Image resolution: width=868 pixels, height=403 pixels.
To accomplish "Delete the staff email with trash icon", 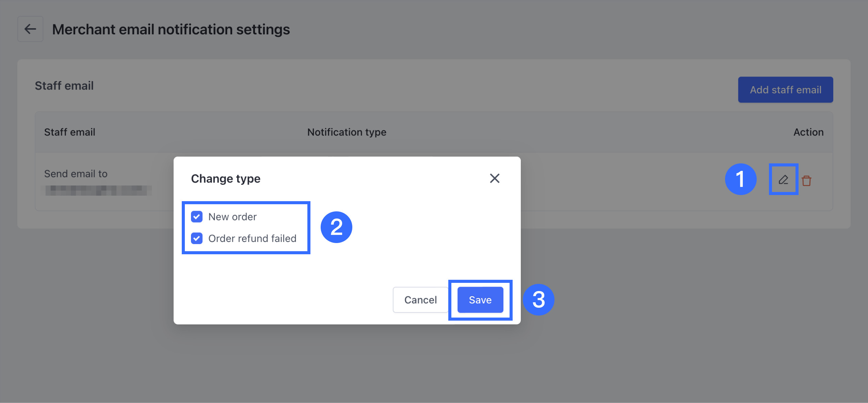I will 806,180.
